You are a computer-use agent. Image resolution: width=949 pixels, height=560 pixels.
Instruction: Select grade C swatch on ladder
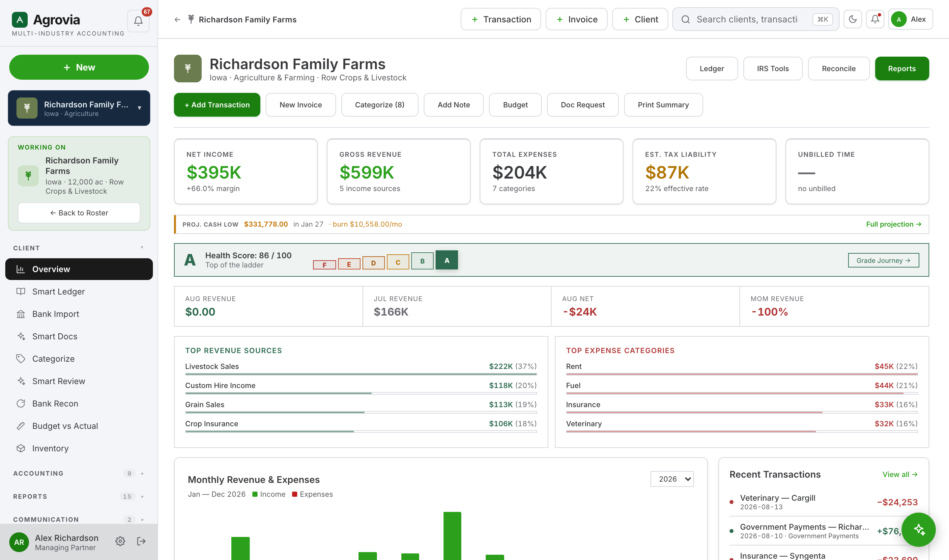[x=398, y=262]
